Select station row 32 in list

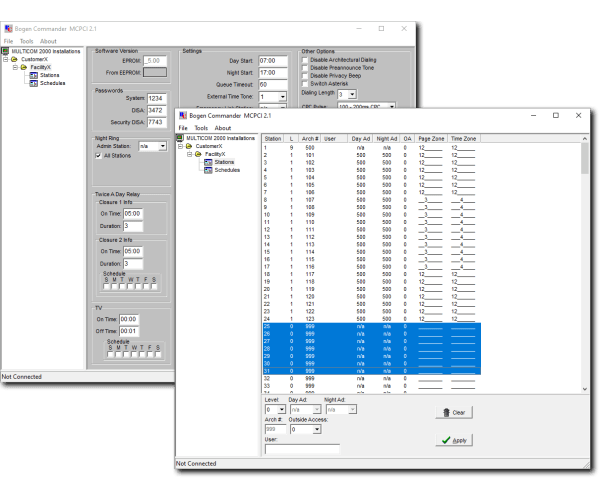tap(372, 379)
